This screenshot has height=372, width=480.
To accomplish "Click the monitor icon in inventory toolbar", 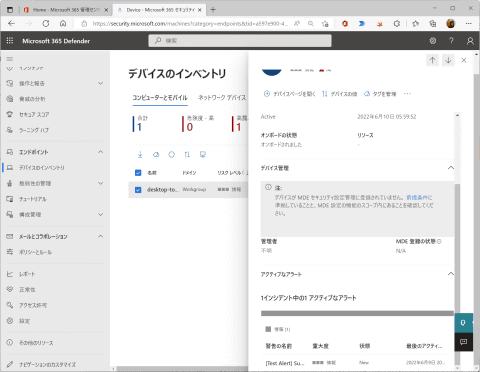I will [x=203, y=154].
